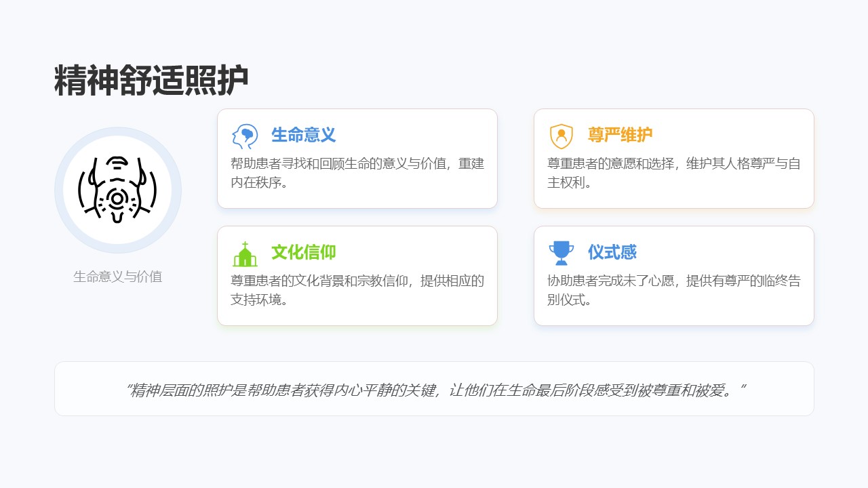Click the second-line text 支持环境 in 文化信仰 card

[259, 300]
